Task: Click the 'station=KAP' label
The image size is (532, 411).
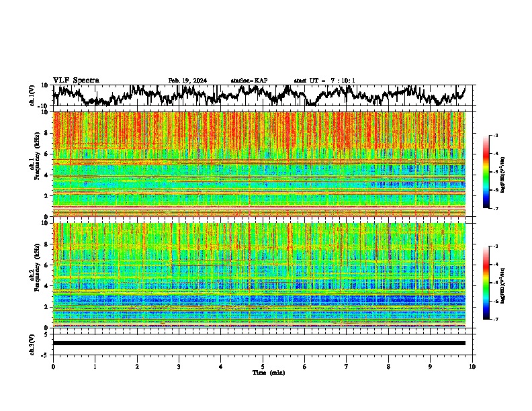Action: click(249, 81)
